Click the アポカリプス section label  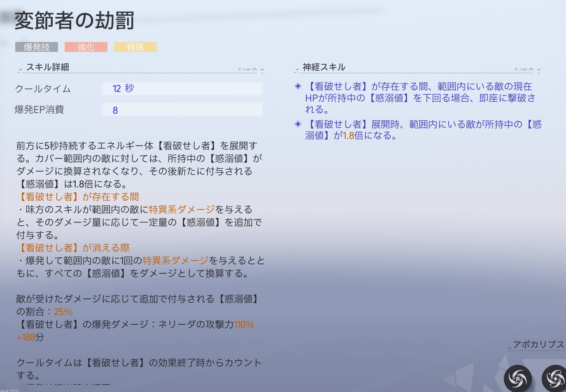coord(538,345)
